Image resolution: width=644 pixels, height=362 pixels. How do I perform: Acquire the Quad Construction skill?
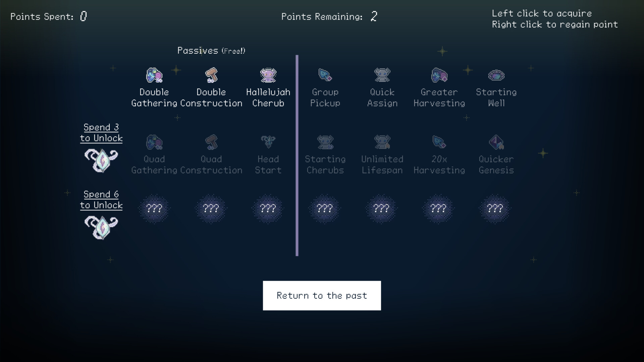[211, 142]
